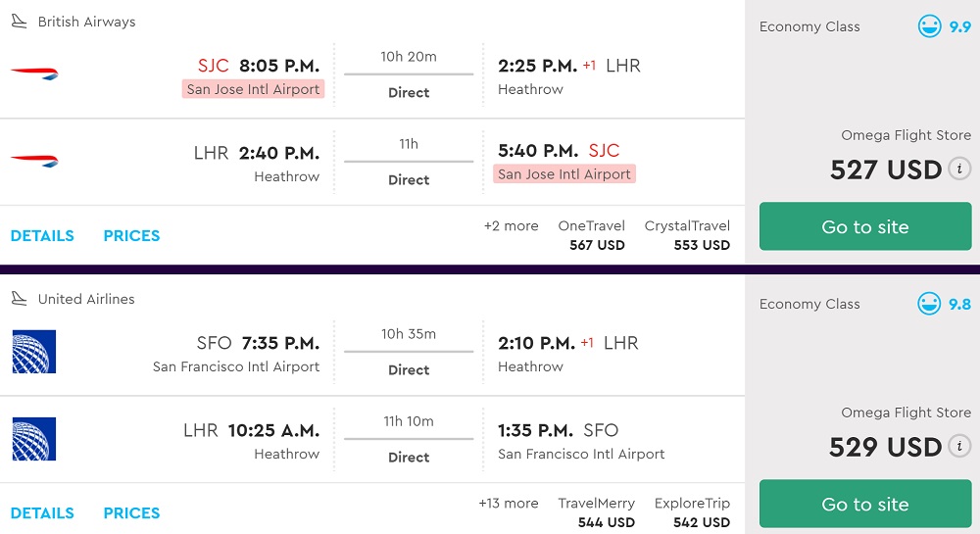This screenshot has width=980, height=534.
Task: Click the British Airways outbound flight logo
Action: click(x=34, y=74)
